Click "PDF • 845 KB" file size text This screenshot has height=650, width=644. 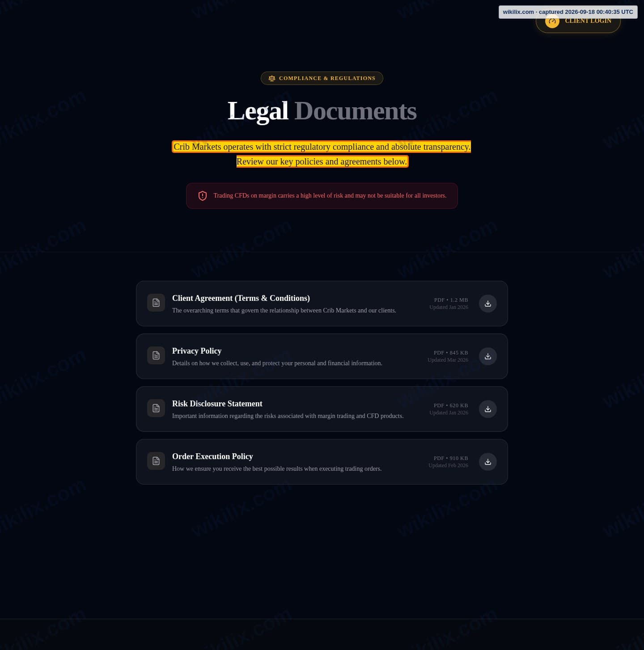coord(451,353)
